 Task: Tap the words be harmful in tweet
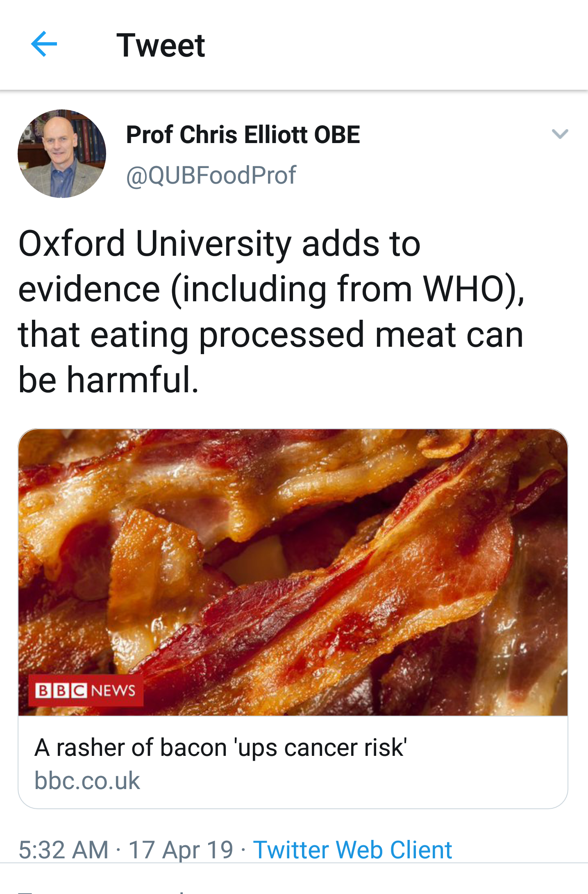[109, 380]
